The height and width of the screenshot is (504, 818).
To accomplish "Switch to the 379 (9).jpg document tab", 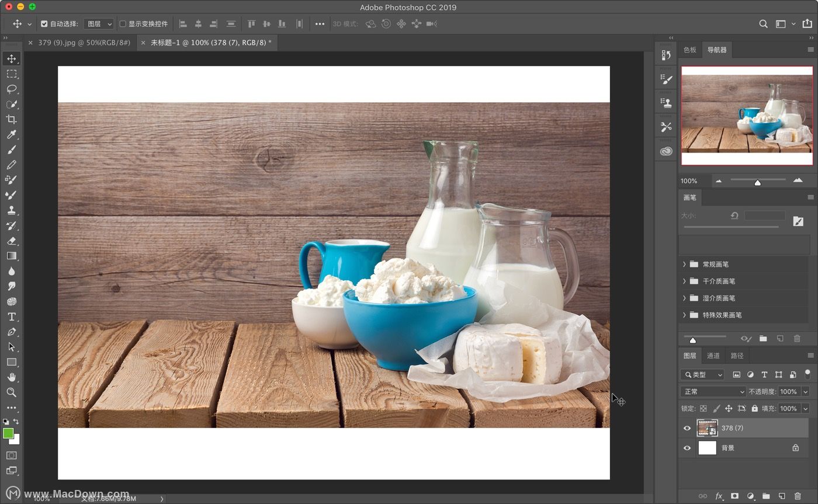I will [x=84, y=43].
